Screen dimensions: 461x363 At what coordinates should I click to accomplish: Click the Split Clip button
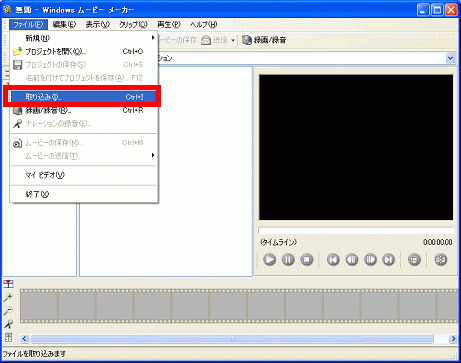[440, 259]
